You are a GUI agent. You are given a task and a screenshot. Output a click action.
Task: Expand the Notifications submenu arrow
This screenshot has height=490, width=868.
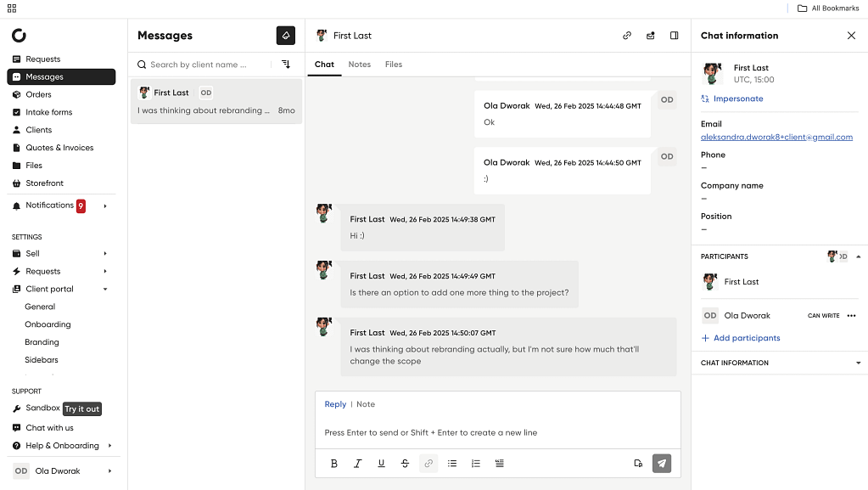[105, 206]
